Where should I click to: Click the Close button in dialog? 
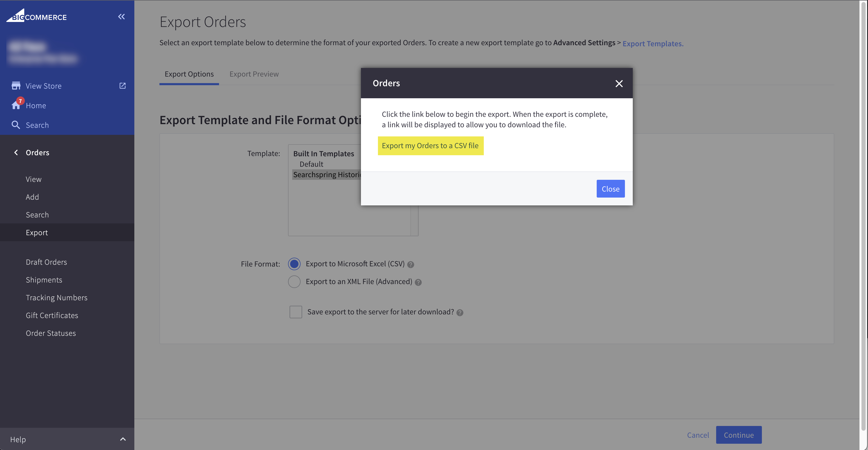[x=611, y=189]
